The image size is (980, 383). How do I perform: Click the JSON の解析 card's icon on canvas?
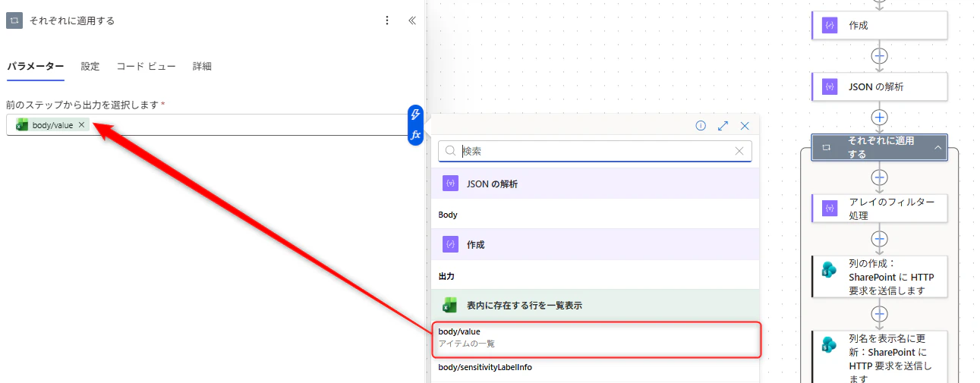(829, 86)
